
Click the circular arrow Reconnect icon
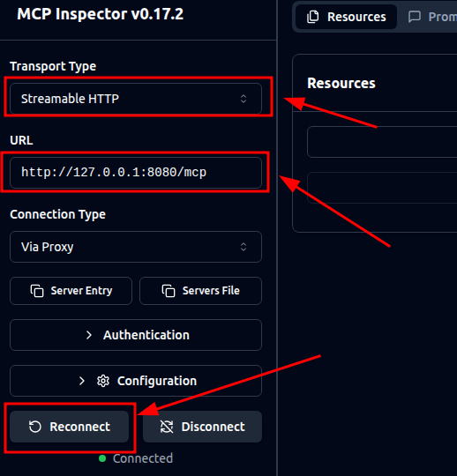click(35, 427)
